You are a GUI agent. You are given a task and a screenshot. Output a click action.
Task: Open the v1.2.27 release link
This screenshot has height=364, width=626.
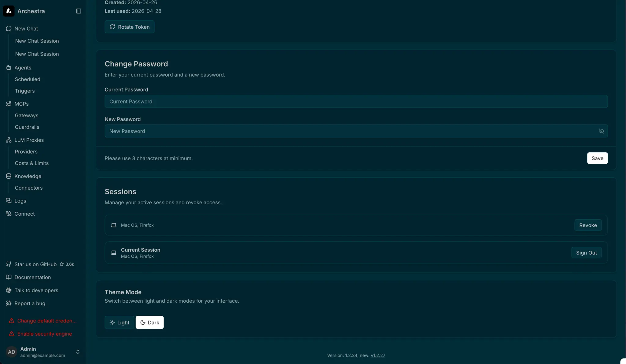pos(378,355)
